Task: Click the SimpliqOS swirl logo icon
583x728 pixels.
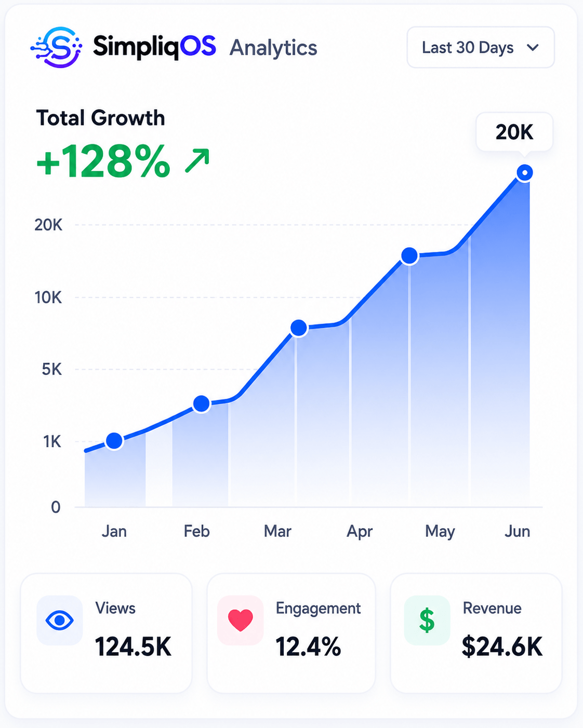Action: 57,47
